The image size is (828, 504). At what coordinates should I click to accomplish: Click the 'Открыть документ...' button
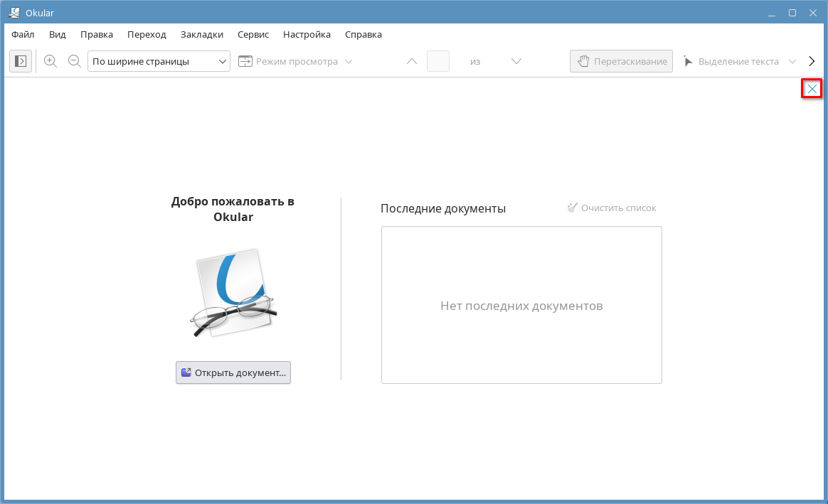tap(233, 372)
